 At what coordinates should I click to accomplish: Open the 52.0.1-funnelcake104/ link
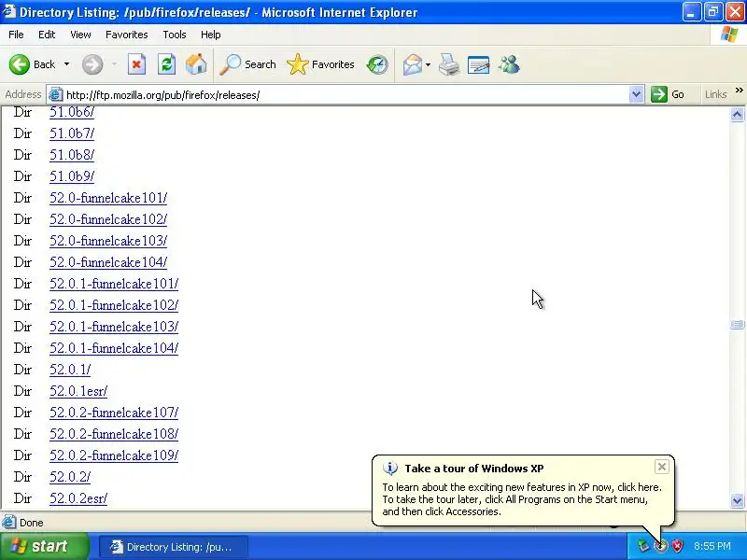(x=114, y=347)
